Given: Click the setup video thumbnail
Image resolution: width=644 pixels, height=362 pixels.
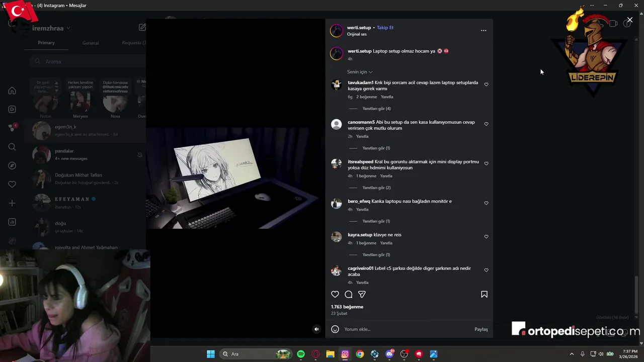Looking at the screenshot, I should (x=235, y=178).
